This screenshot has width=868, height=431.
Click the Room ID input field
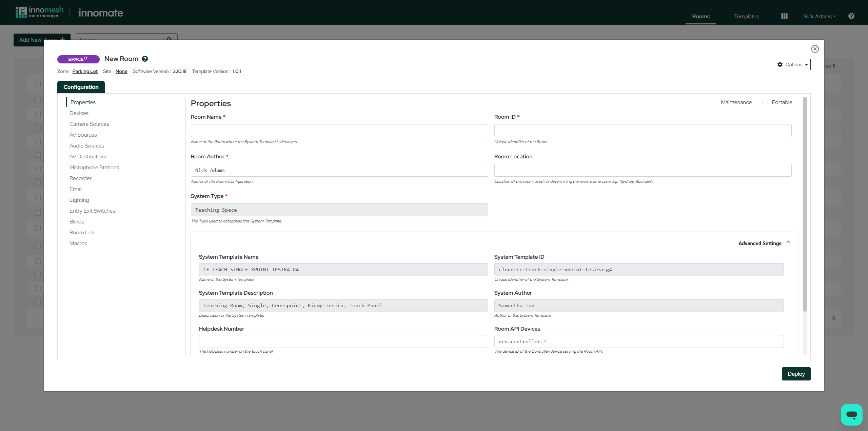tap(643, 131)
